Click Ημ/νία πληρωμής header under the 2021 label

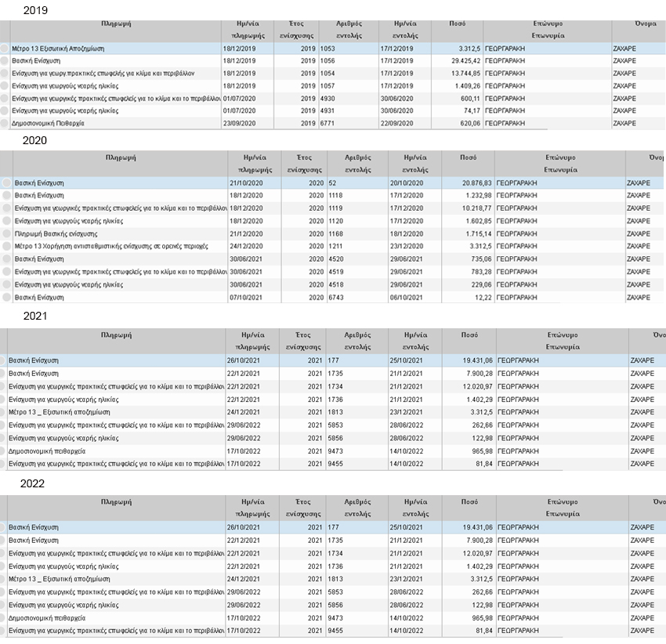click(x=252, y=341)
